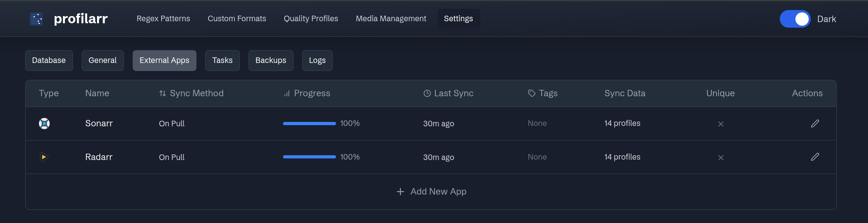Click the Last Sync clock icon

(x=427, y=93)
